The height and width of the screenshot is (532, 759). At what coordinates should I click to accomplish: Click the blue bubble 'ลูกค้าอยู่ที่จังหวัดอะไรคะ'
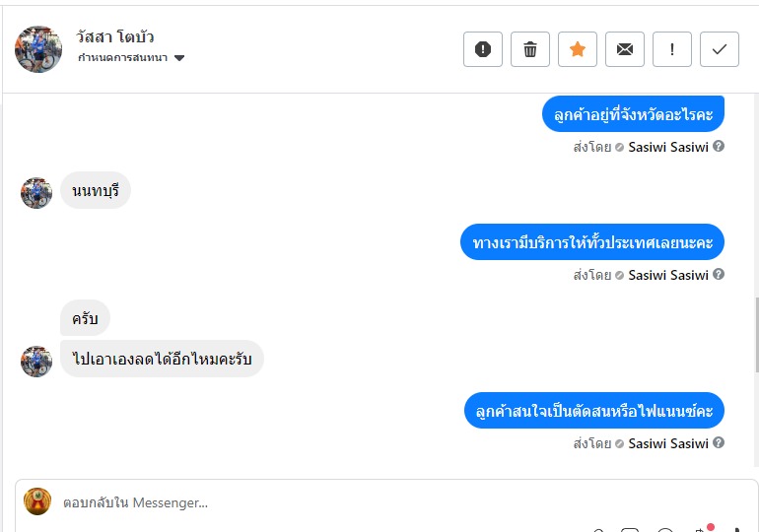click(634, 115)
